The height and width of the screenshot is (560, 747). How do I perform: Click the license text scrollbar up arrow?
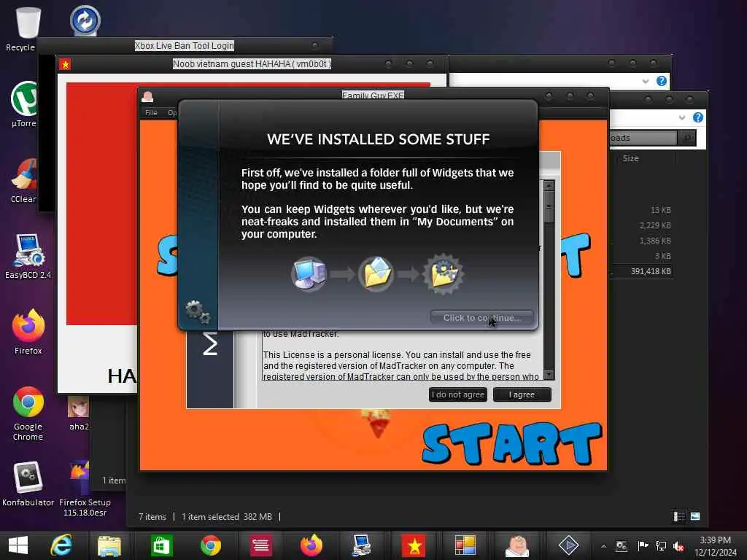point(549,185)
